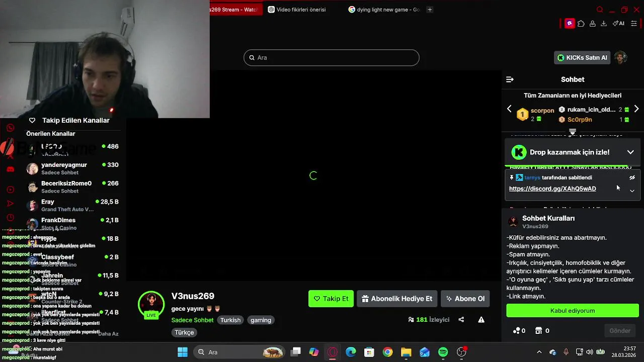
Task: Open the Opera tab search icon
Action: tap(600, 10)
